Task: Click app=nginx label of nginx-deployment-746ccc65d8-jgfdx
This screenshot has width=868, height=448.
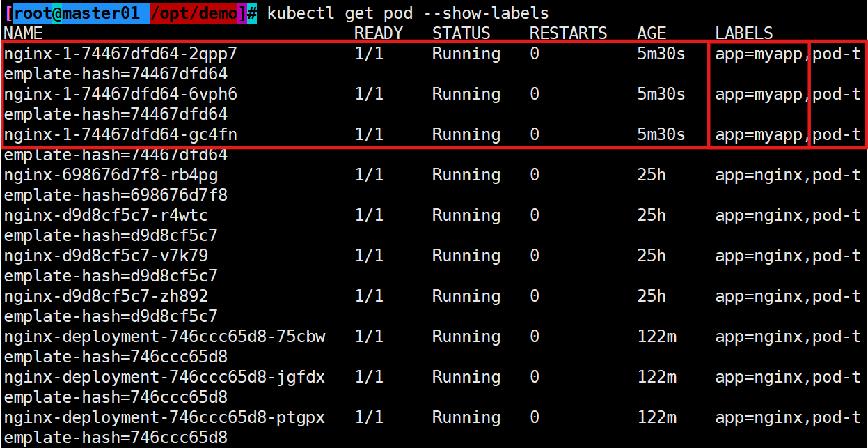Action: [759, 377]
